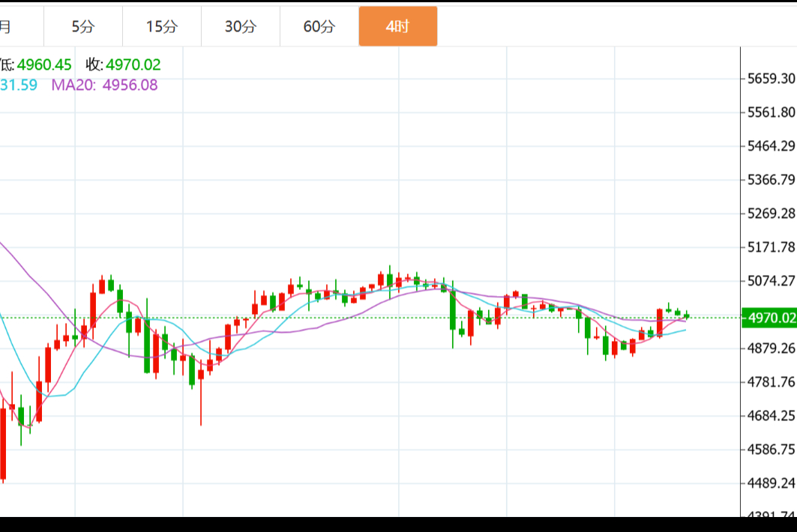Switch to the 5分 timeframe tab

coord(83,27)
